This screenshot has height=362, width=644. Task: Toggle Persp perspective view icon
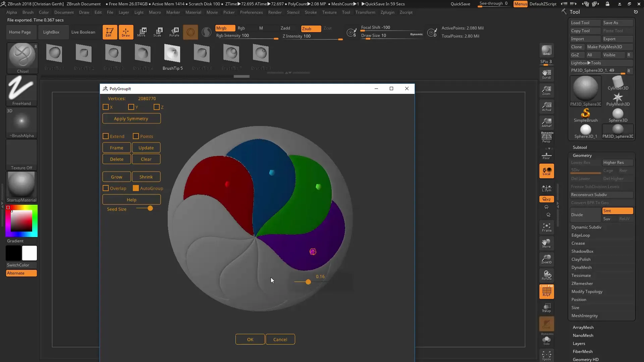(x=546, y=137)
